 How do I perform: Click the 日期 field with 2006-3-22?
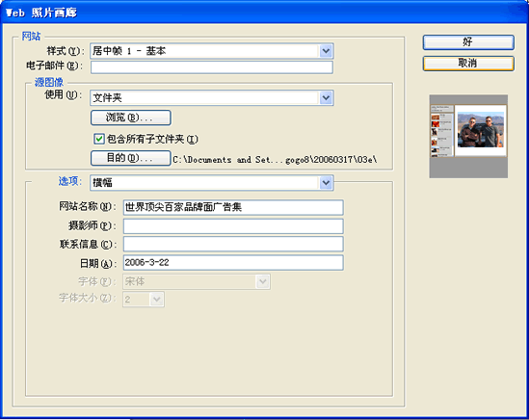(x=233, y=262)
